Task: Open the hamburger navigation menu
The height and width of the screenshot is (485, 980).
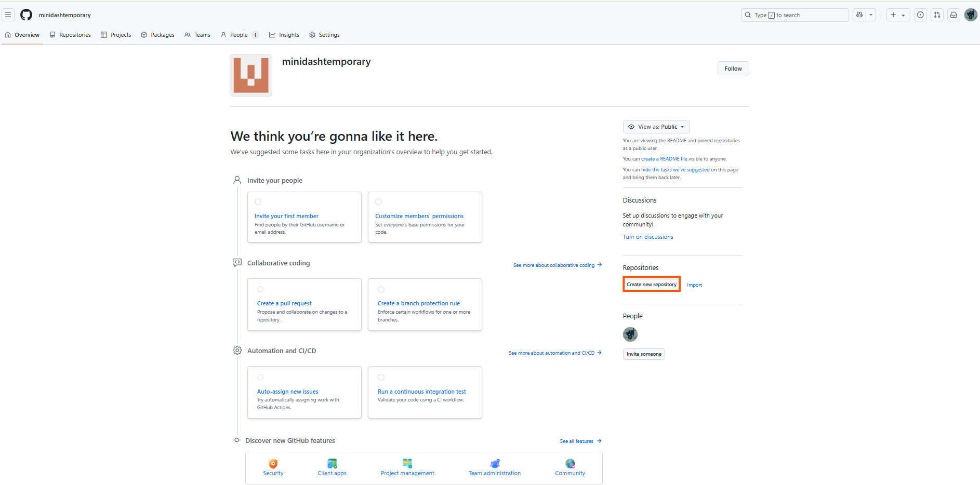Action: point(8,15)
